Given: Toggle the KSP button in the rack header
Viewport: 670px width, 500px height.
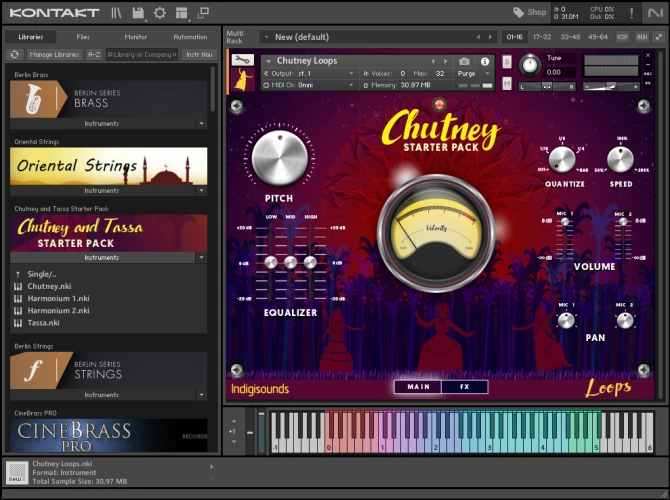Looking at the screenshot, I should pos(622,37).
